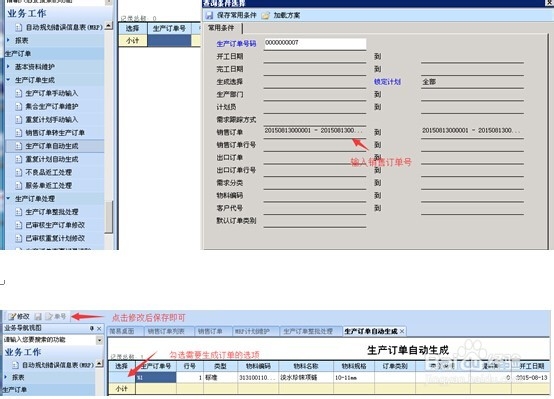
Task: Click the 生产部门 start input field
Action: [x=315, y=95]
